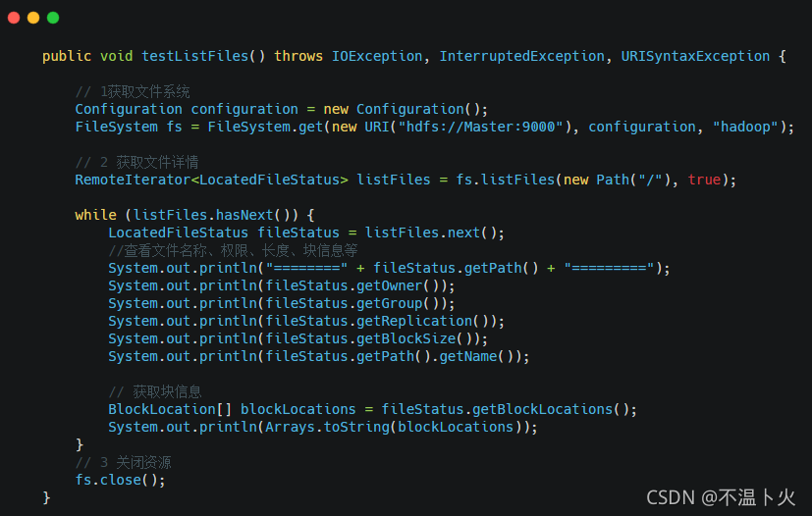Click the IOException text in signature
The width and height of the screenshot is (812, 516).
point(376,56)
